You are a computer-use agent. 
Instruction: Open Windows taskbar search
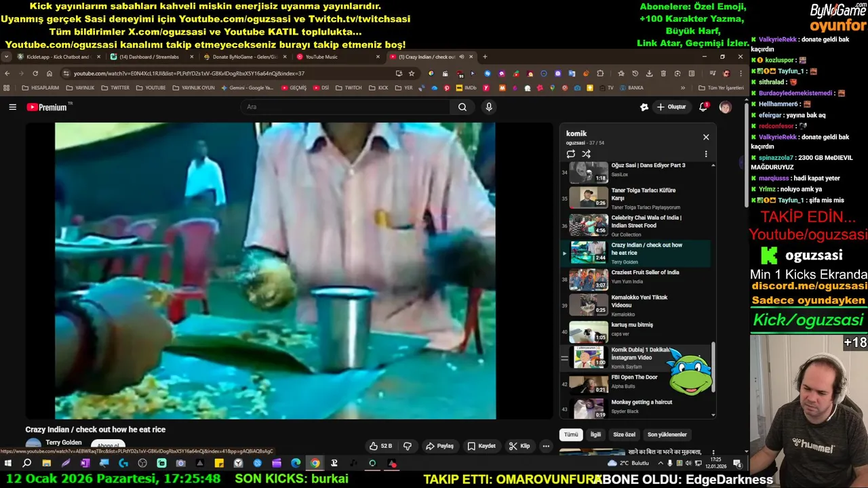(27, 464)
